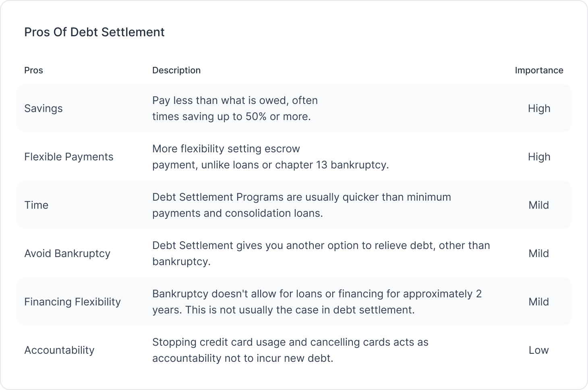The height and width of the screenshot is (390, 588).
Task: Select the Savings row label
Action: [x=43, y=108]
